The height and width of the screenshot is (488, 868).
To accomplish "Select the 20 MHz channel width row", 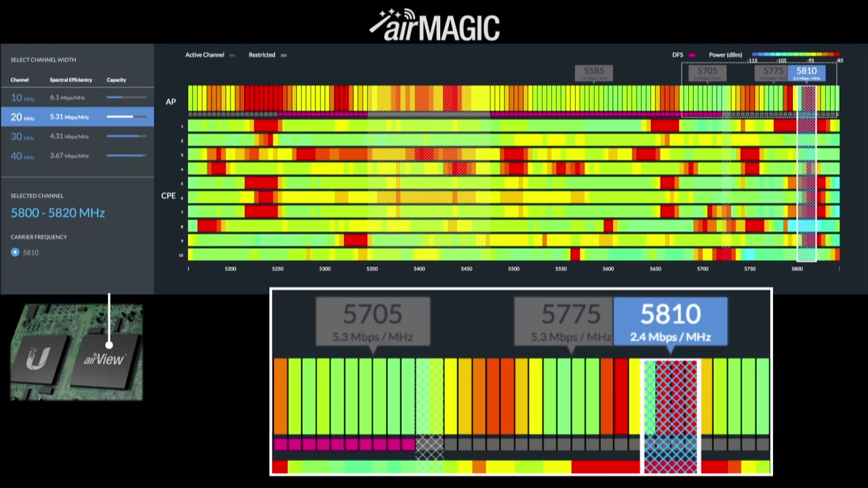I will [x=77, y=117].
